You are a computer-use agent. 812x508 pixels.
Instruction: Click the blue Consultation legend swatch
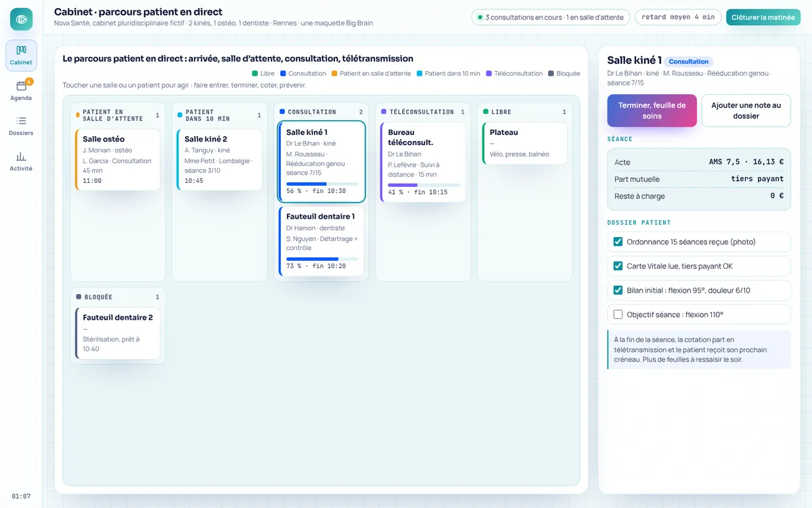(x=283, y=73)
